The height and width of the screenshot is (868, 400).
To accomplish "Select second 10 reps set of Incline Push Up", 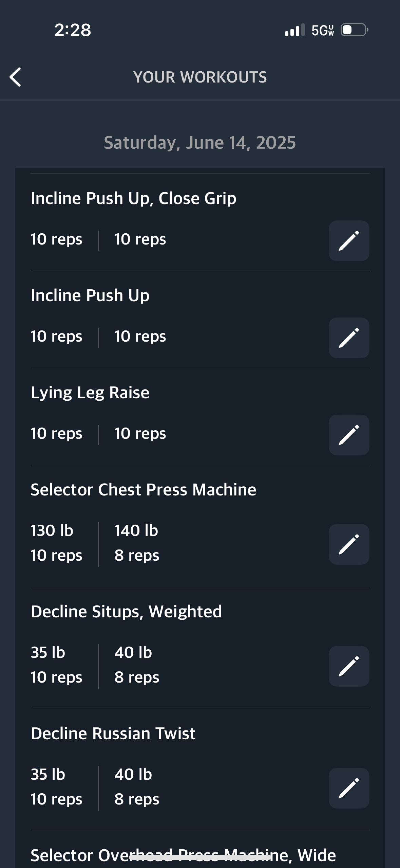I will [x=140, y=337].
